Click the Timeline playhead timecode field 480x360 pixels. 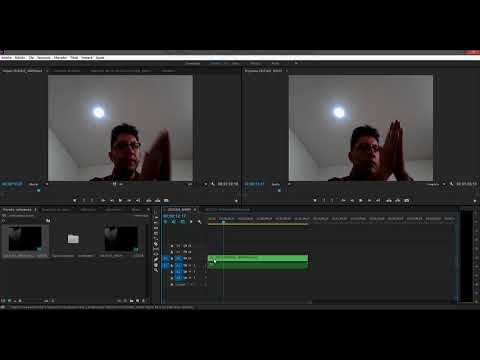click(174, 216)
